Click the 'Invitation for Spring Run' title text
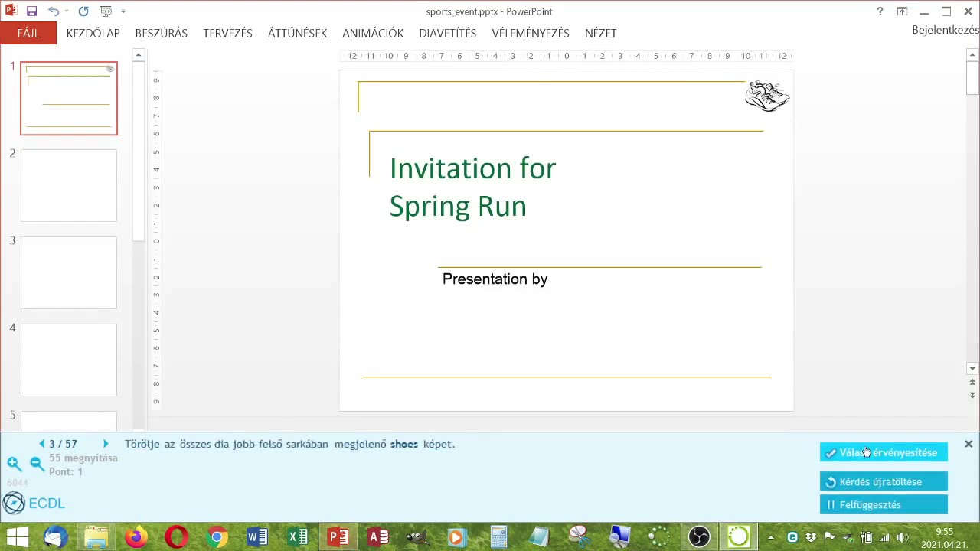This screenshot has height=551, width=980. pyautogui.click(x=472, y=187)
